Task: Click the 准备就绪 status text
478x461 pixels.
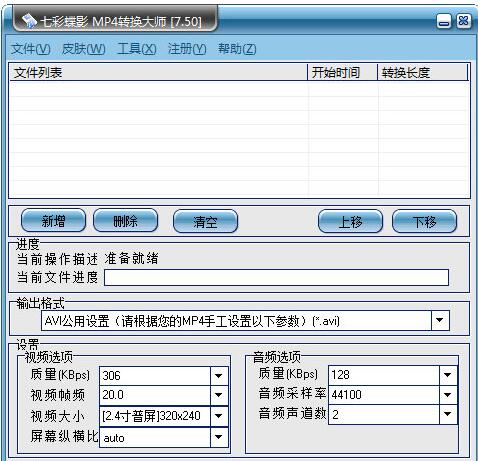Action: click(131, 259)
